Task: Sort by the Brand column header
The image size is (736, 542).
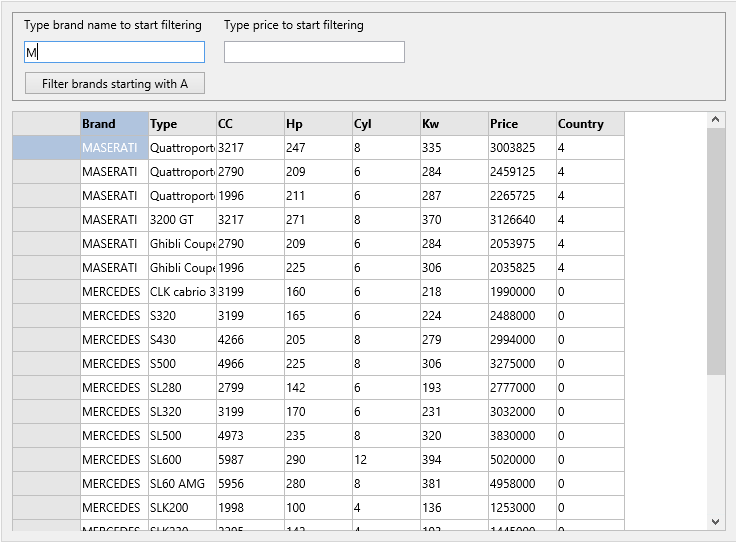Action: [115, 124]
